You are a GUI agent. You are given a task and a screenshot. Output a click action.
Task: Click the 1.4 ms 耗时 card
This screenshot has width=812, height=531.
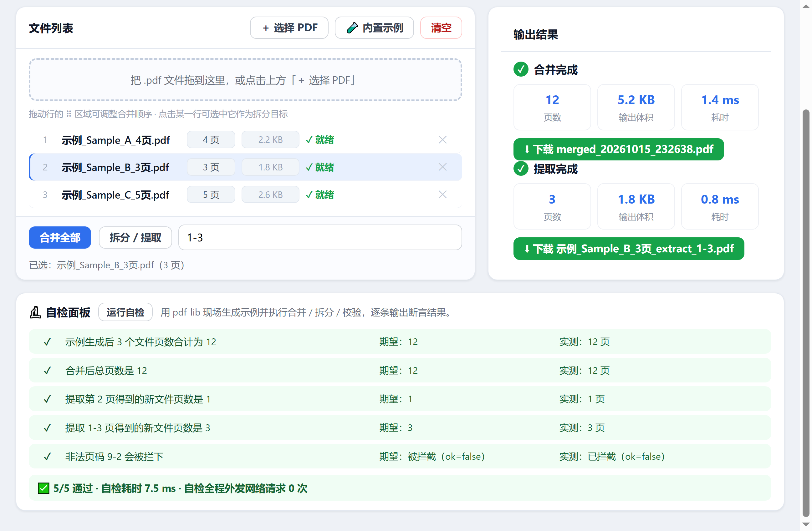point(720,107)
